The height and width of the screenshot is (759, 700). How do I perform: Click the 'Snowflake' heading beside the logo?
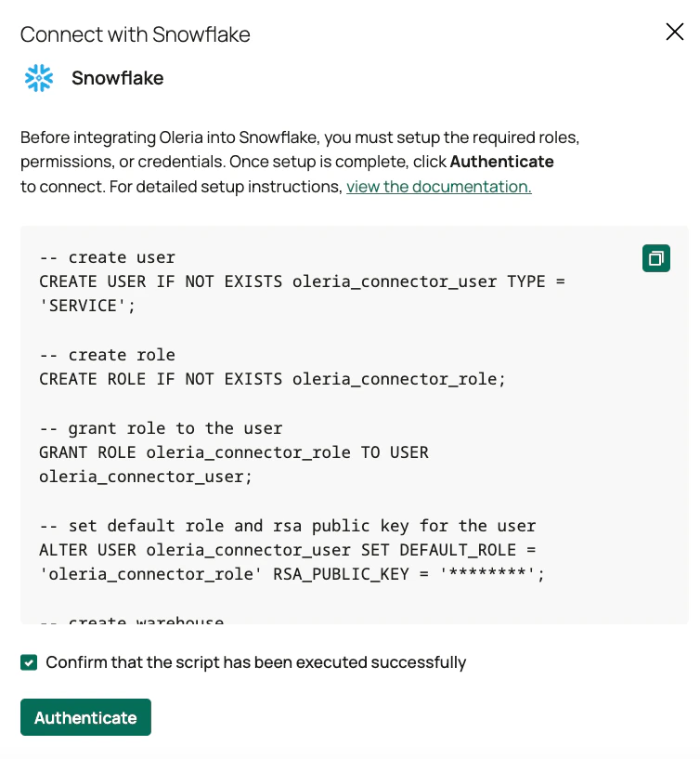coord(118,78)
